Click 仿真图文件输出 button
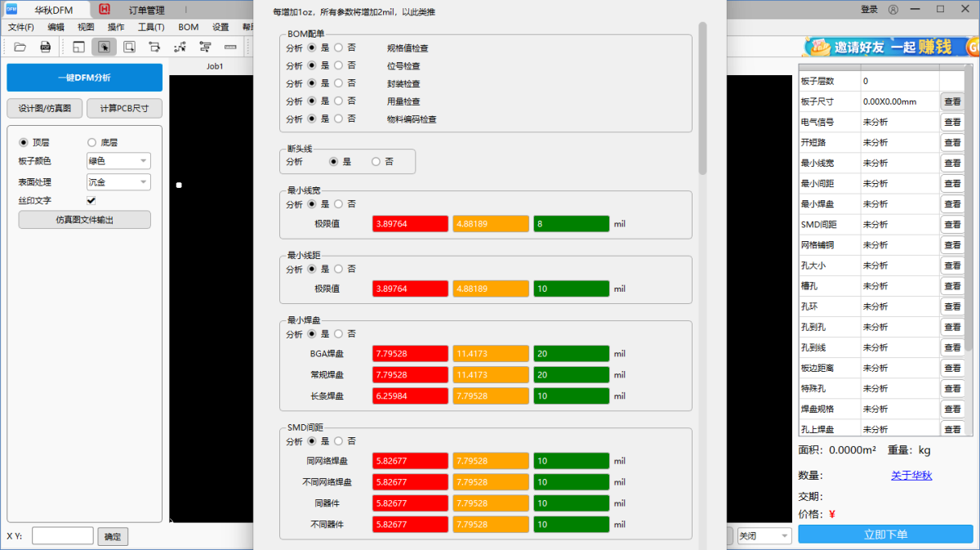The height and width of the screenshot is (550, 980). coord(85,219)
